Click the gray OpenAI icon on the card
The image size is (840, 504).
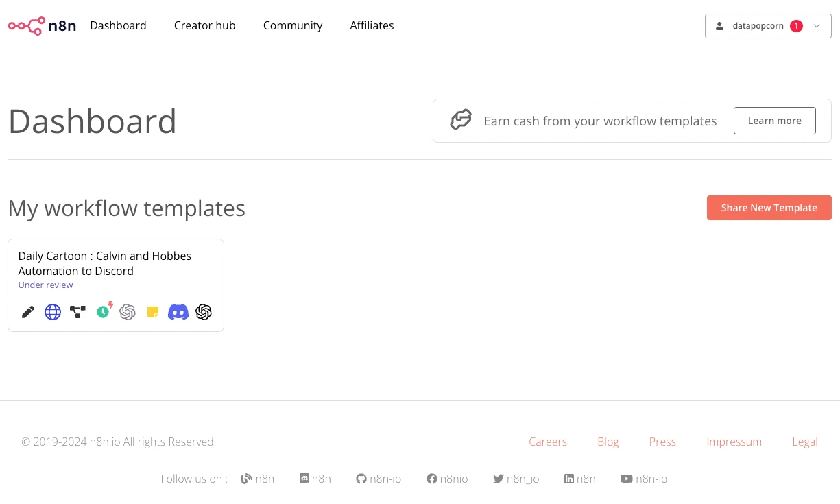tap(128, 313)
